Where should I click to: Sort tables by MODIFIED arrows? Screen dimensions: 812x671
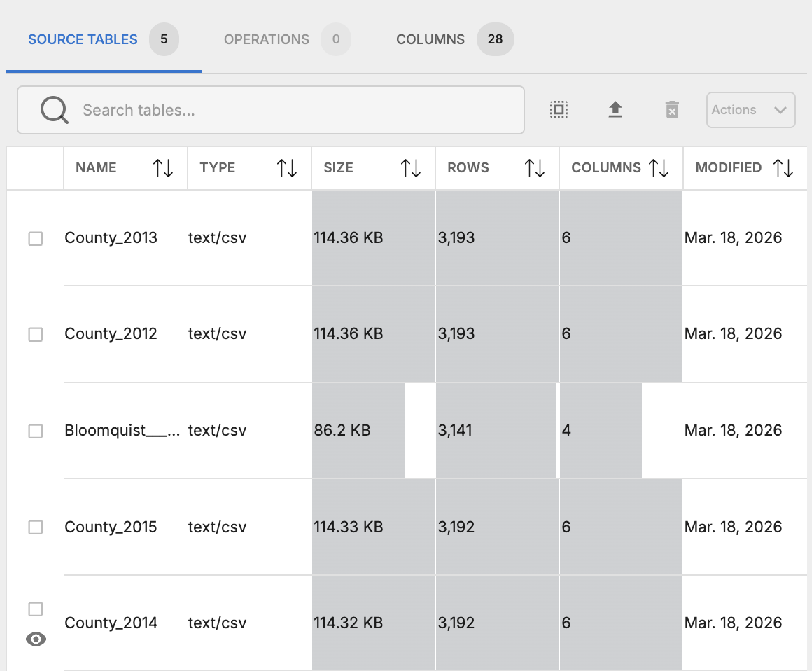tap(783, 168)
